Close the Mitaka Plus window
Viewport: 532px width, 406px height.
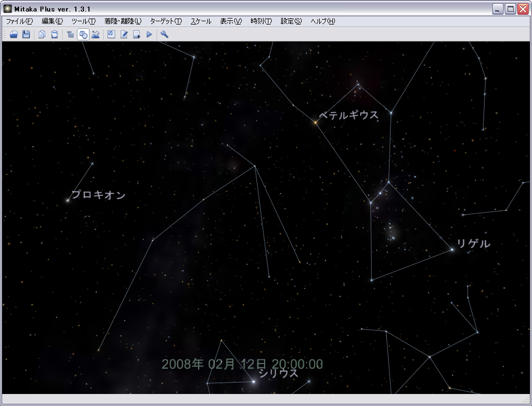523,9
